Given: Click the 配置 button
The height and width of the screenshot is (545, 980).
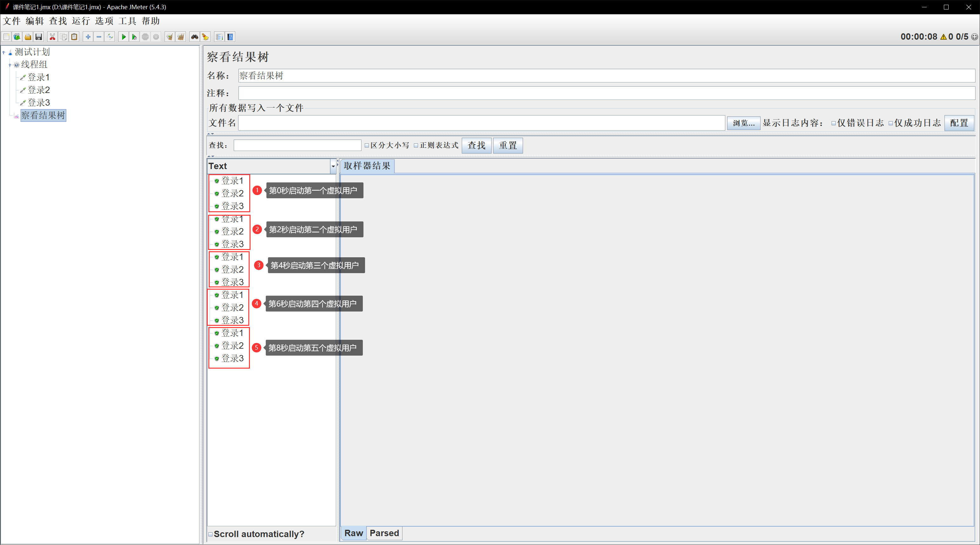Looking at the screenshot, I should (x=959, y=123).
